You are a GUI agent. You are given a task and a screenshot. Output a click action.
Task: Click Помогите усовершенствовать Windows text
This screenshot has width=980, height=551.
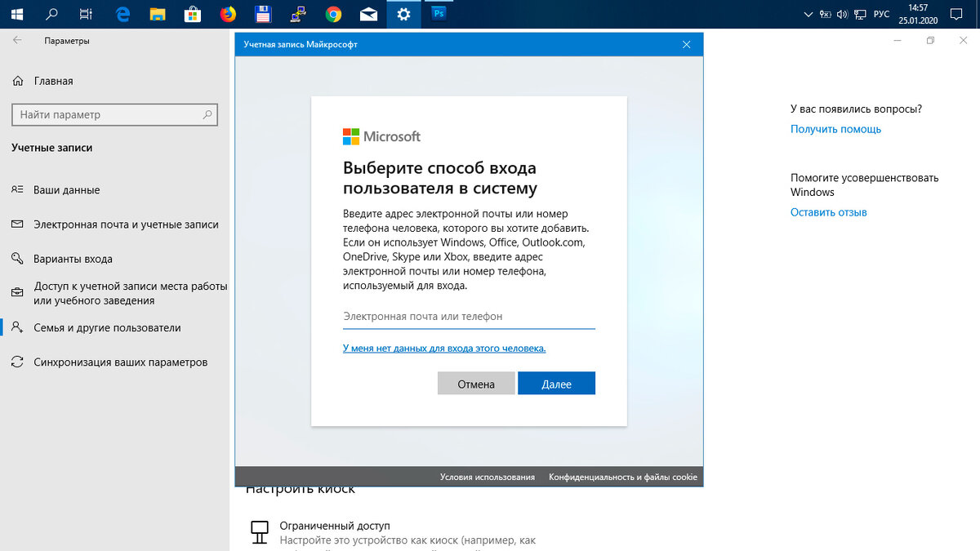[864, 184]
